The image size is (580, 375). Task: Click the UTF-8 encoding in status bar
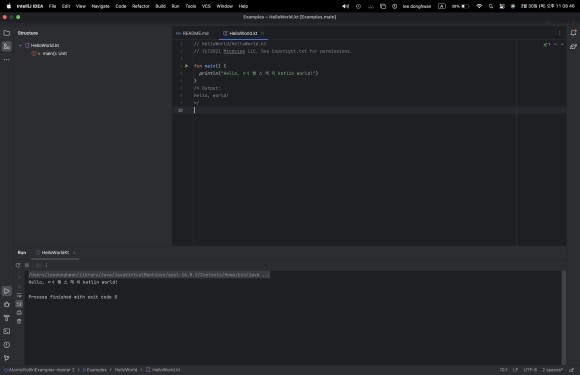(530, 370)
